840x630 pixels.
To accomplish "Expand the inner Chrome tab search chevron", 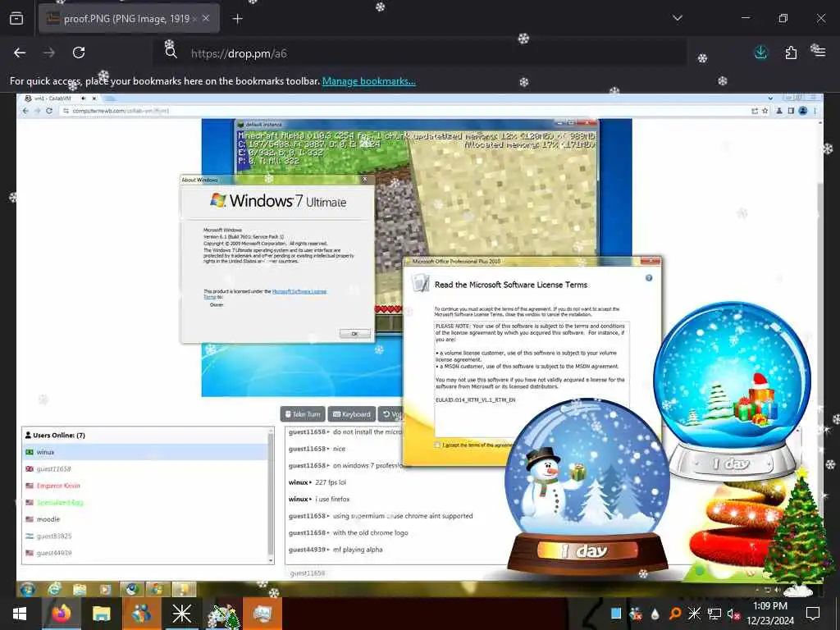I will pyautogui.click(x=770, y=98).
